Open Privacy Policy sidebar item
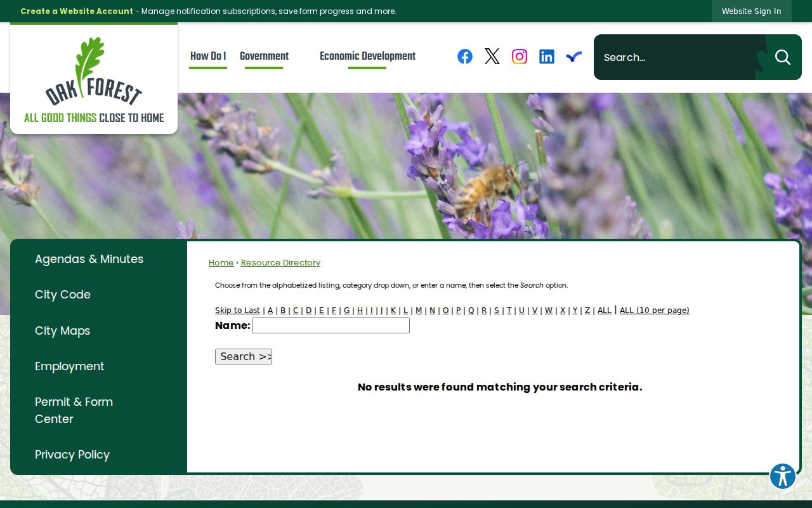Screen dimensions: 812x508 point(72,455)
